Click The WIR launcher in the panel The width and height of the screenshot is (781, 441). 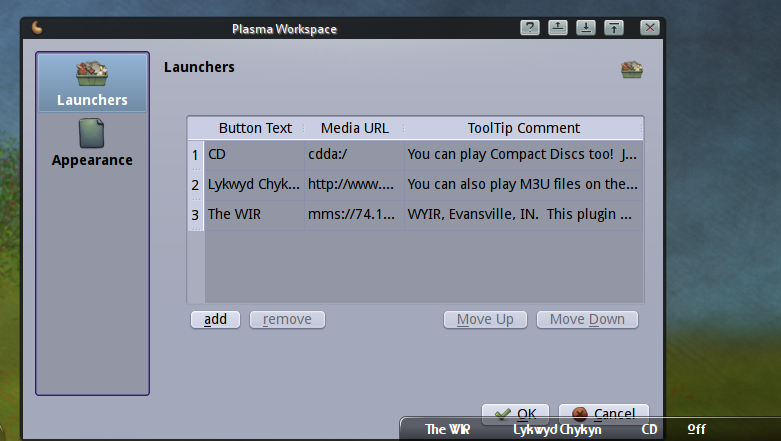pyautogui.click(x=447, y=430)
